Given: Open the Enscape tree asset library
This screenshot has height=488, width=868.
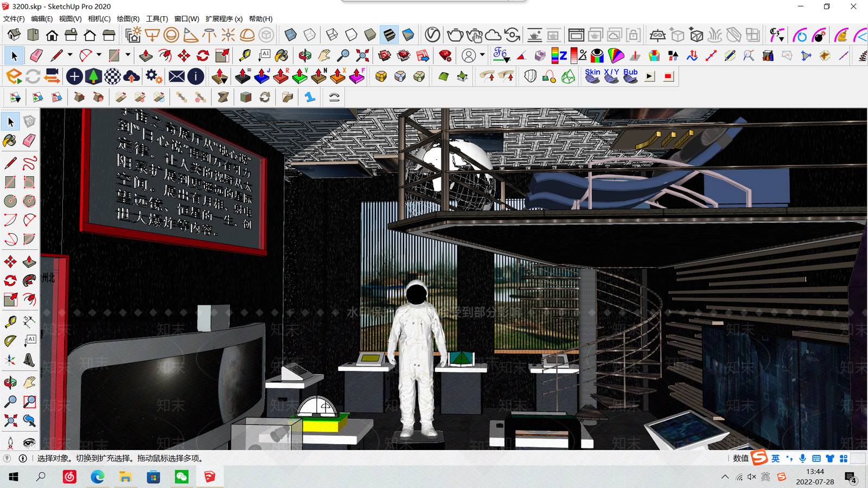Looking at the screenshot, I should pyautogui.click(x=93, y=76).
